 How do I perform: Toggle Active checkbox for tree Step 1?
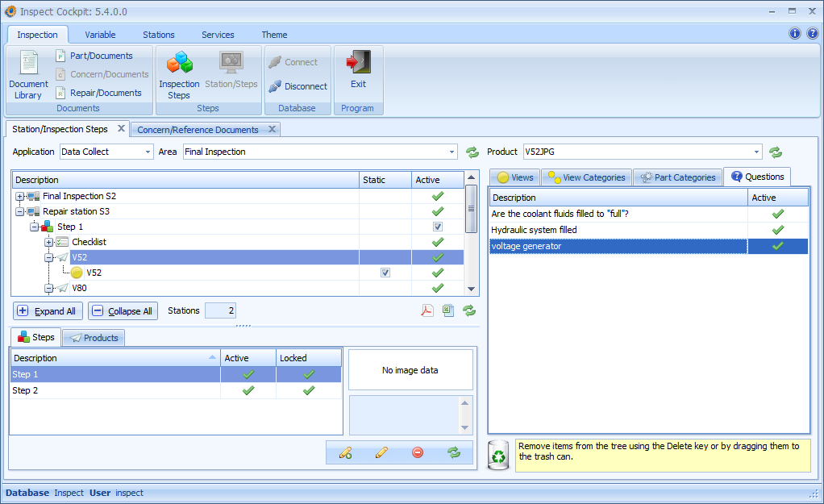[438, 227]
